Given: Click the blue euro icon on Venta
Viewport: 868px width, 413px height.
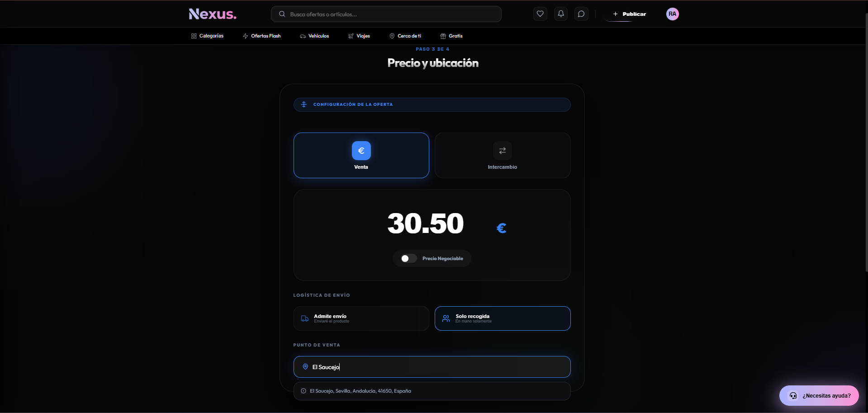Looking at the screenshot, I should (361, 151).
